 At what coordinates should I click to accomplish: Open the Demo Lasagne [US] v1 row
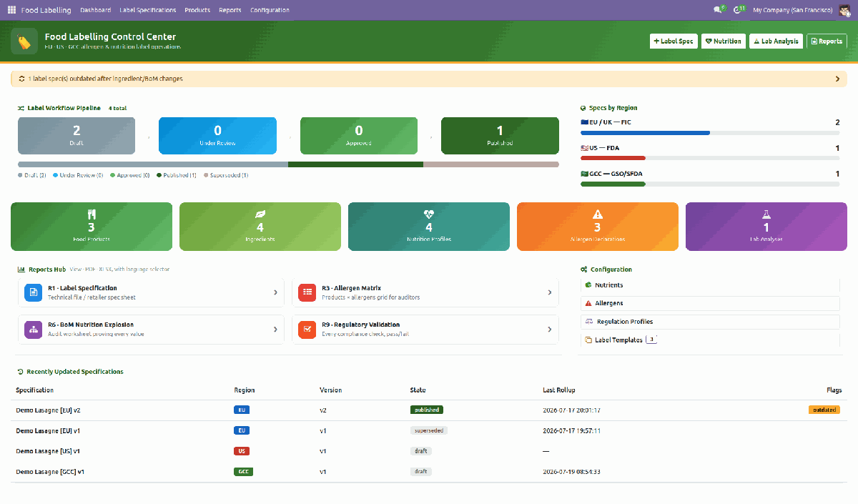pos(429,451)
